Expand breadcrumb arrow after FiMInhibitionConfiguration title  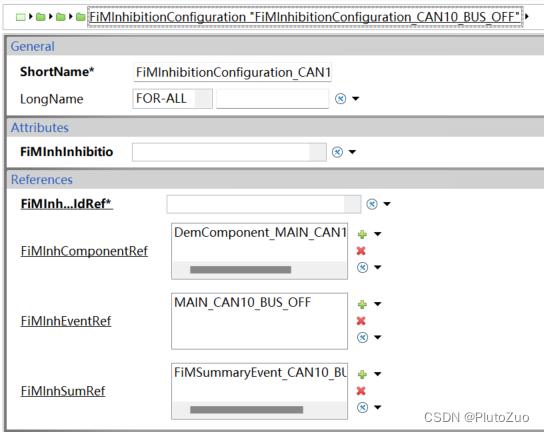tap(527, 16)
